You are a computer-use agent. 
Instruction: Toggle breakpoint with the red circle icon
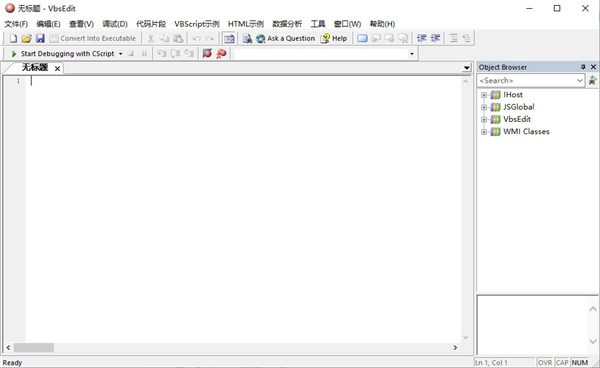(x=207, y=54)
